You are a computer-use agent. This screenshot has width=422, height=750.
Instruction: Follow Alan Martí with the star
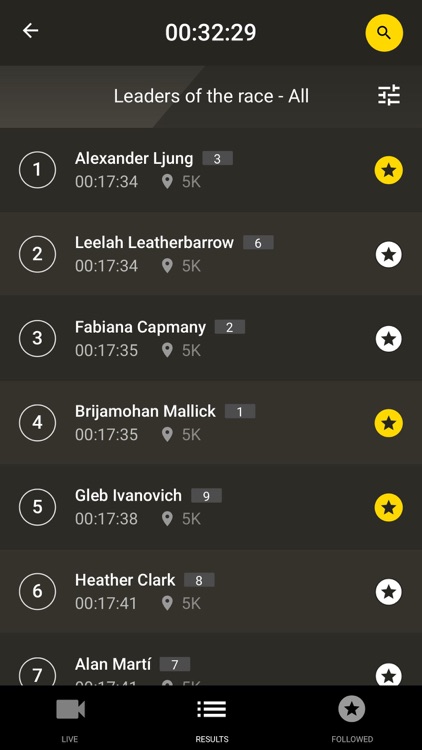pos(389,675)
